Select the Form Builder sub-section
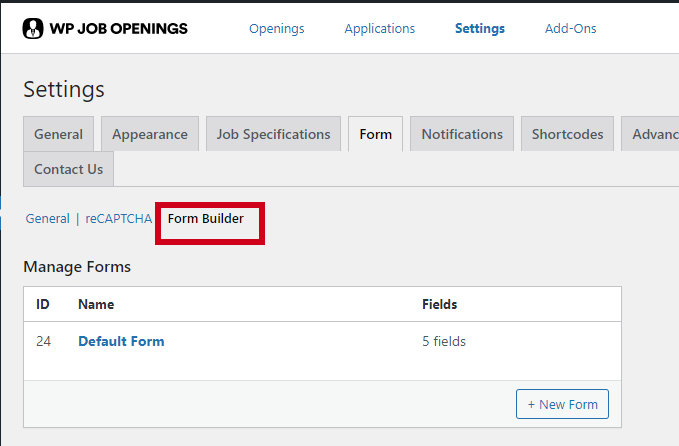Image resolution: width=679 pixels, height=446 pixels. click(206, 219)
